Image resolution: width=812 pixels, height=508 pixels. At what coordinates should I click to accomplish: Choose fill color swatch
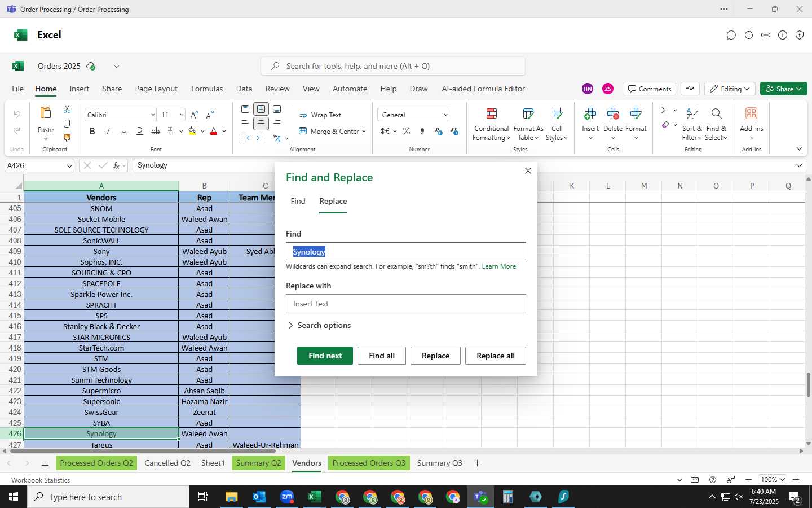point(192,131)
